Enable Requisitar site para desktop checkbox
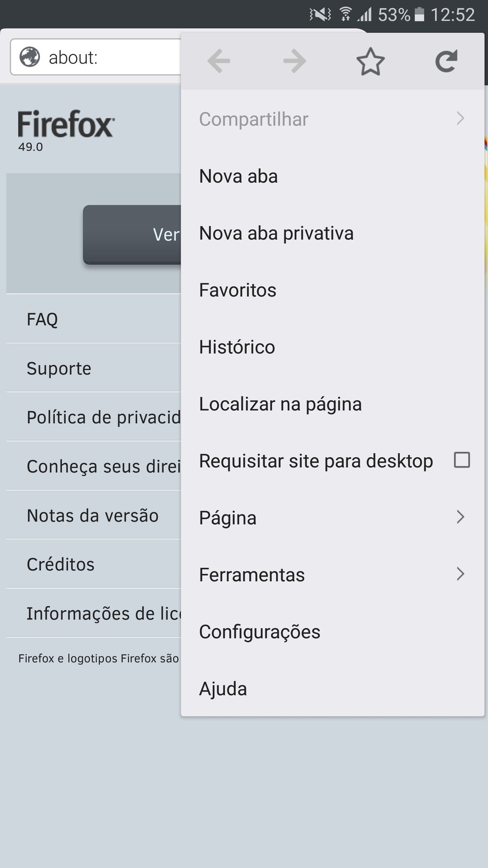Screen dimensions: 488x868 (x=462, y=460)
